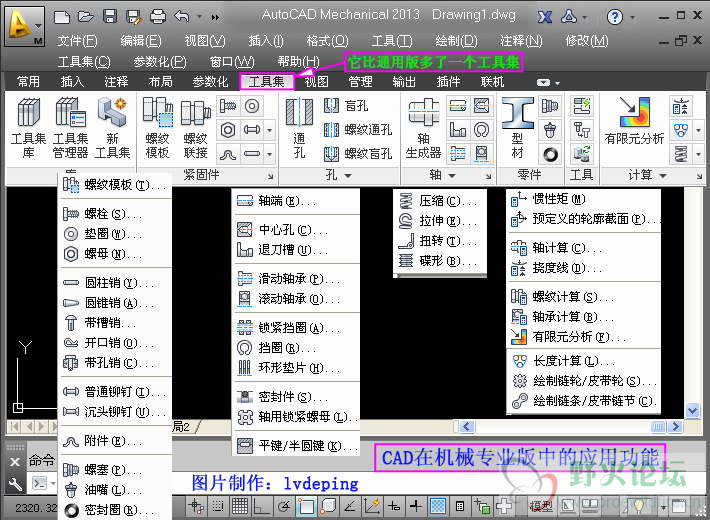
Task: Toggle Polar tracking in status bar
Action: [x=283, y=506]
